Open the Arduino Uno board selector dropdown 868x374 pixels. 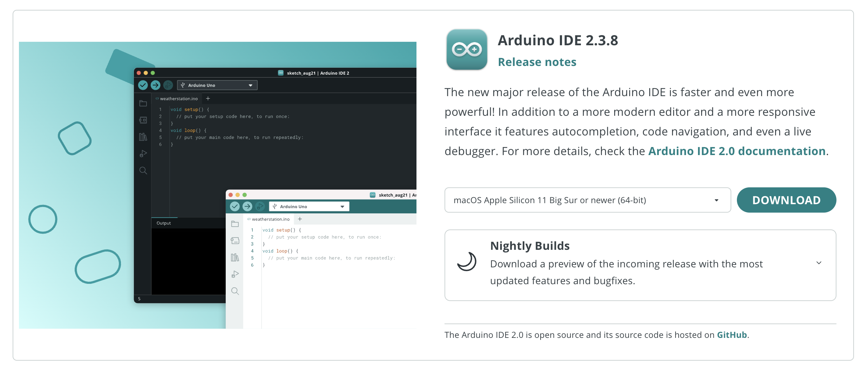[x=217, y=85]
